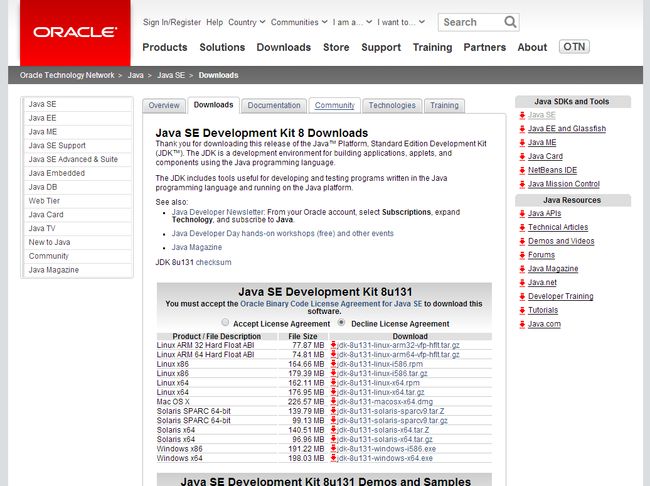Image resolution: width=650 pixels, height=486 pixels.
Task: Select Decline License Agreement radio button
Action: pyautogui.click(x=342, y=322)
